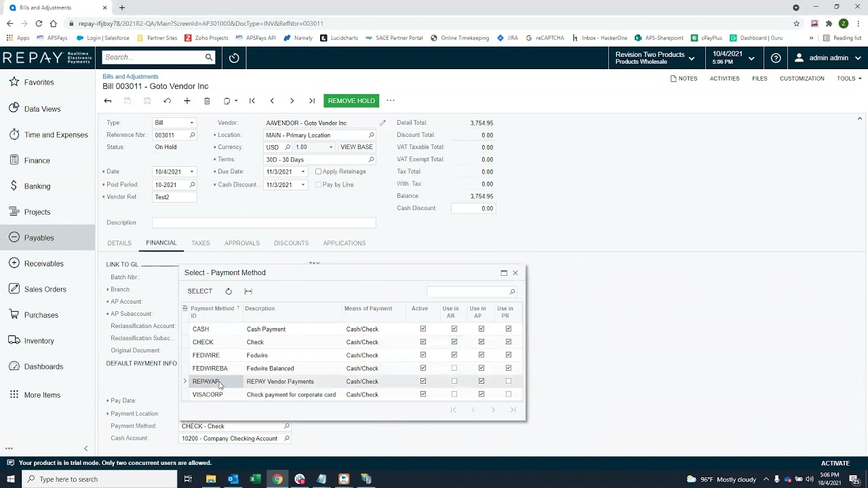Viewport: 868px width, 488px height.
Task: Open the TOOLS dropdown menu
Action: pyautogui.click(x=849, y=79)
